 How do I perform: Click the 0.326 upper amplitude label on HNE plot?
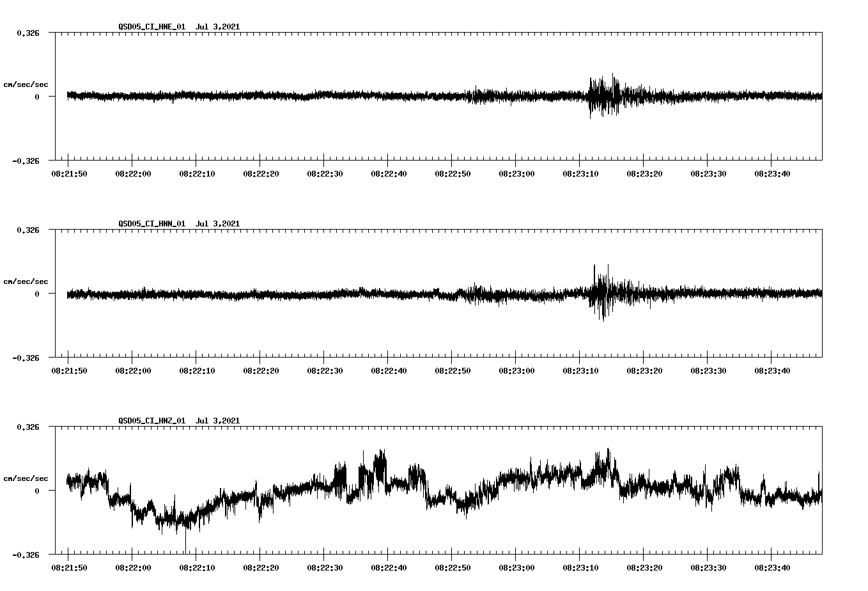[29, 32]
